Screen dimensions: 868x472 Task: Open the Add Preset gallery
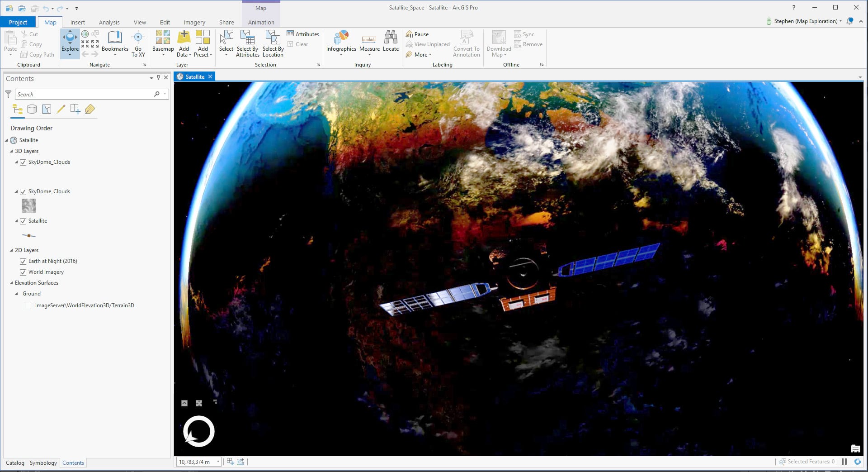pyautogui.click(x=203, y=43)
